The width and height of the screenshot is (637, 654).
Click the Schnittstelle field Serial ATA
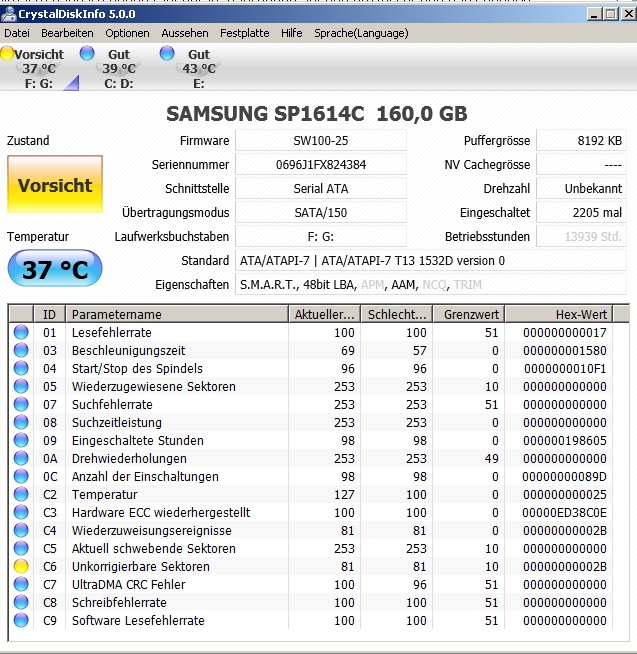321,189
